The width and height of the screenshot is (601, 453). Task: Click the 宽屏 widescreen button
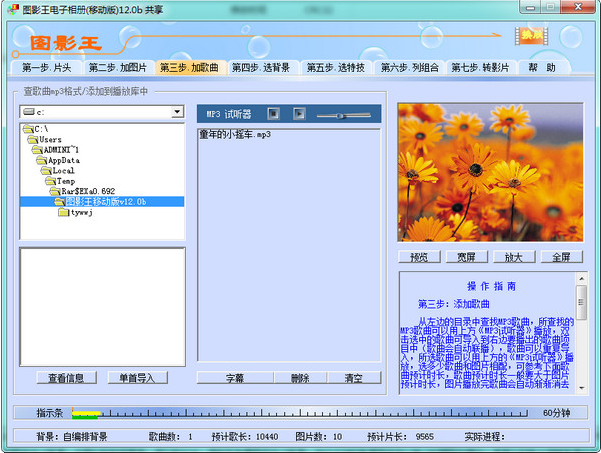tap(467, 257)
